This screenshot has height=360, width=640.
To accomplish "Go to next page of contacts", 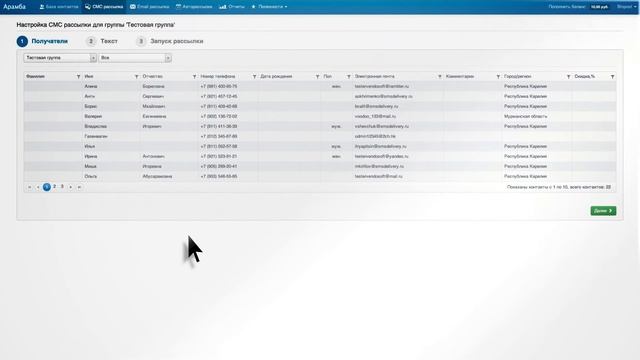I will [71, 187].
